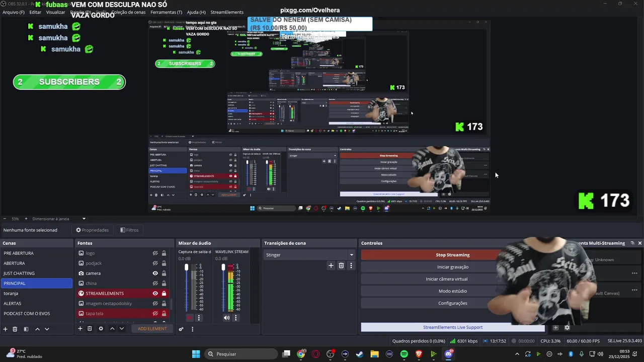
Task: Open the Ferramentas menu
Action: [x=167, y=12]
